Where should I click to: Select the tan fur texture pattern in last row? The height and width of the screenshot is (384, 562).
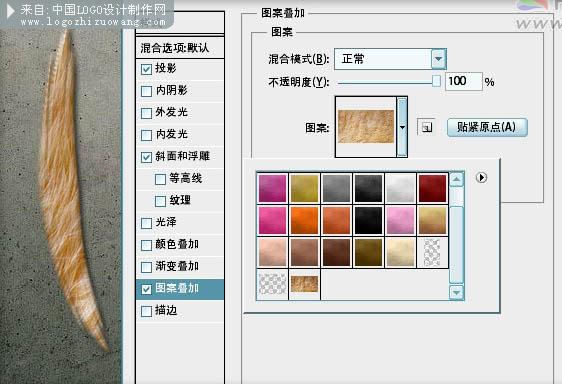pos(304,284)
